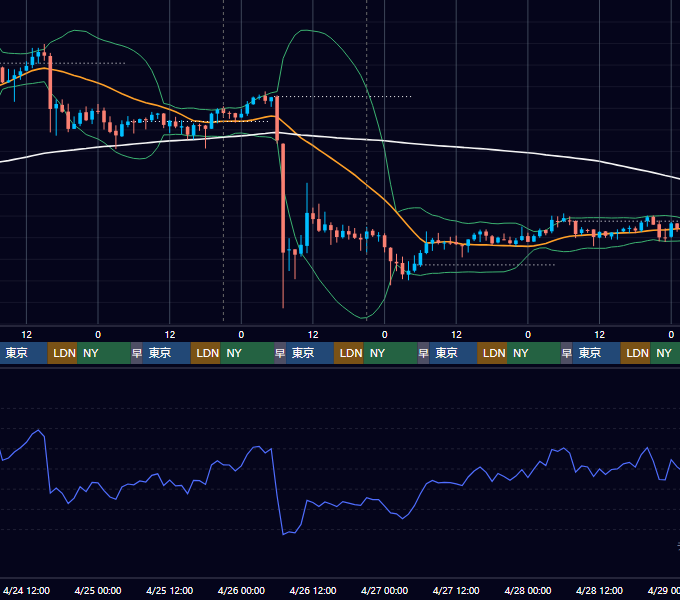Click the 東京 session block for 4/26
This screenshot has height=600, width=680.
coord(310,353)
